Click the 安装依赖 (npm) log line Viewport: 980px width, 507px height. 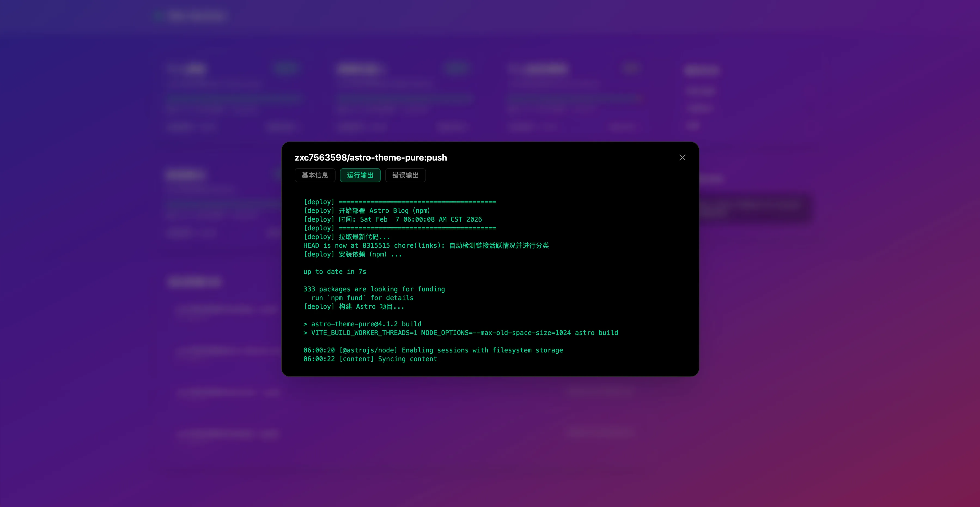point(352,255)
